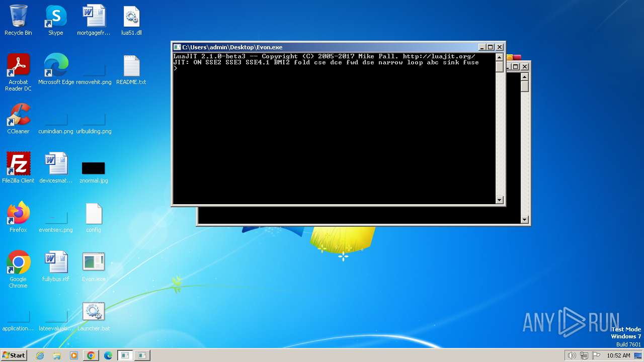Viewport: 644px width, 362px height.
Task: Maximize the background console window
Action: [515, 66]
